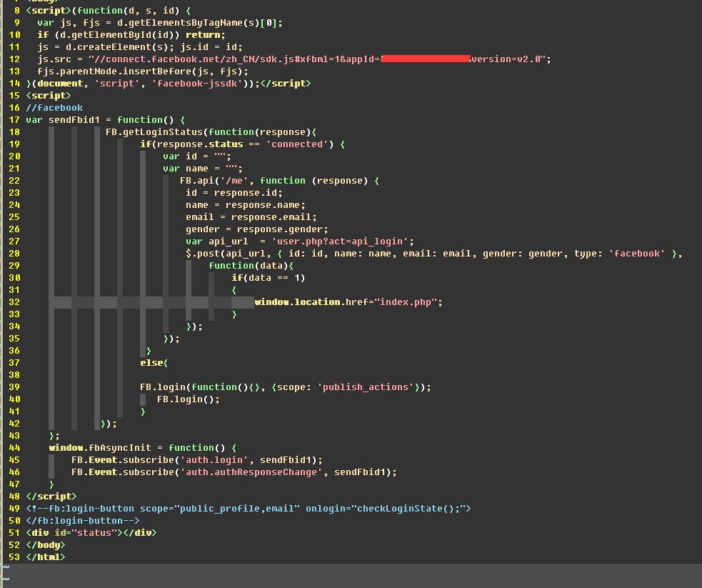Click 'response.gender' on line 26
702x588 pixels.
[280, 229]
